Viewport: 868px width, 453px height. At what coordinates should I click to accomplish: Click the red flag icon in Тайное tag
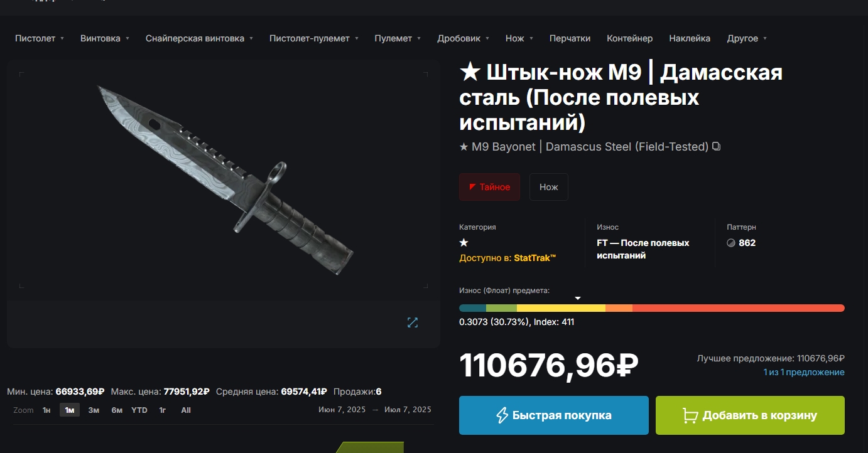pos(472,187)
